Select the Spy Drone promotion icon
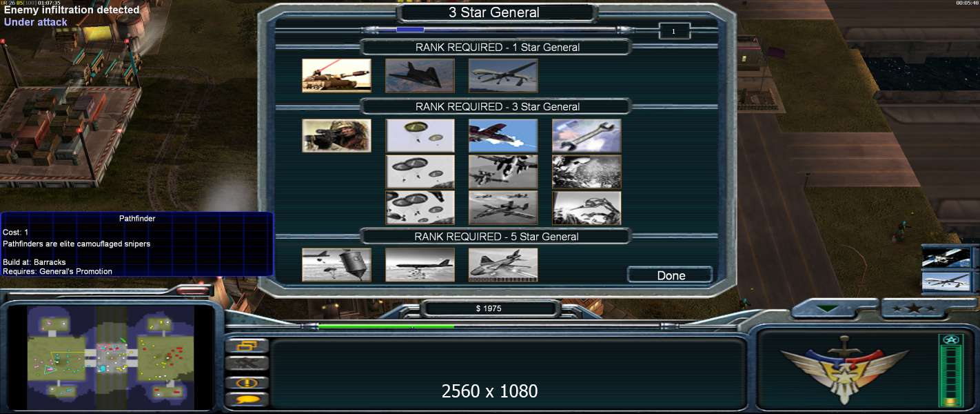 pyautogui.click(x=503, y=75)
